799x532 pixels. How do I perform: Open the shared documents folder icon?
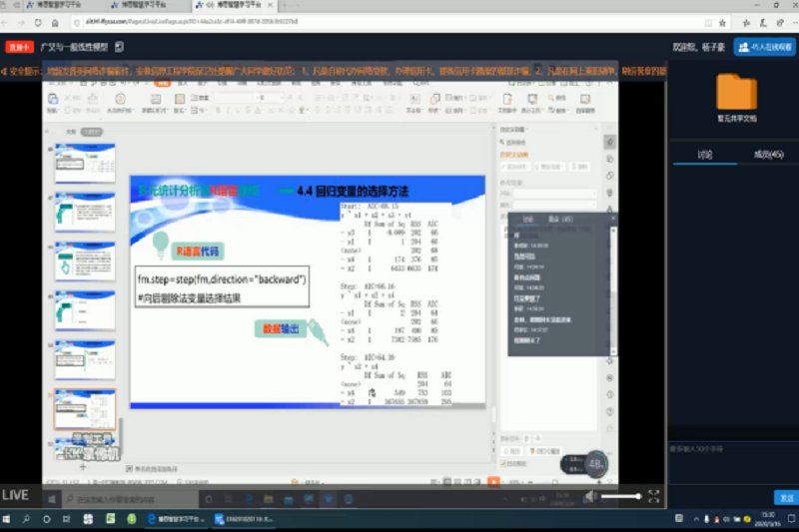tap(736, 92)
